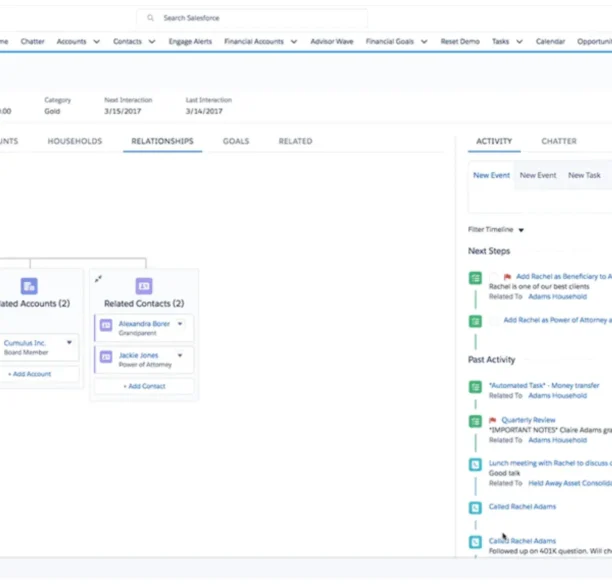Open dropdown arrow next to Alexandra Borer

[180, 325]
